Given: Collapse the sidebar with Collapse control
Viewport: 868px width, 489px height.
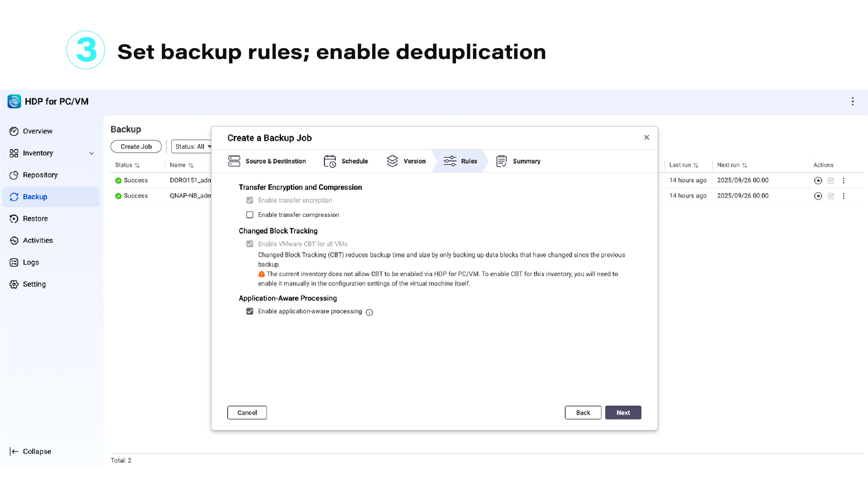Looking at the screenshot, I should (x=30, y=452).
